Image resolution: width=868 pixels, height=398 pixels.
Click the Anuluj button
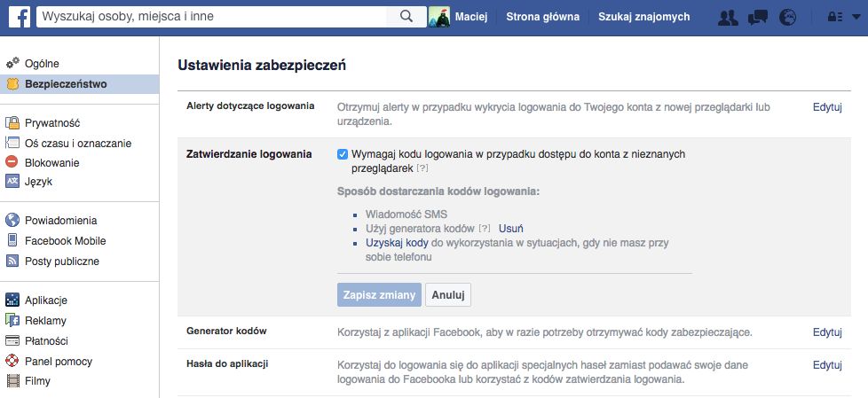[448, 295]
